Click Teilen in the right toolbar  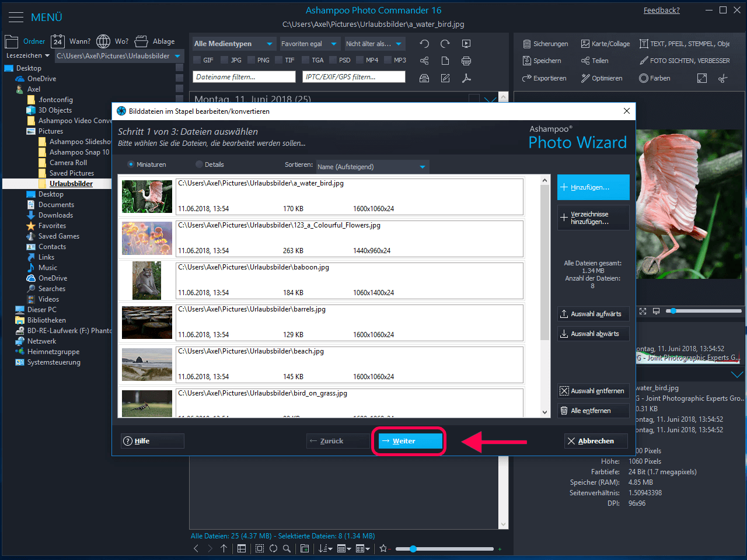(595, 61)
